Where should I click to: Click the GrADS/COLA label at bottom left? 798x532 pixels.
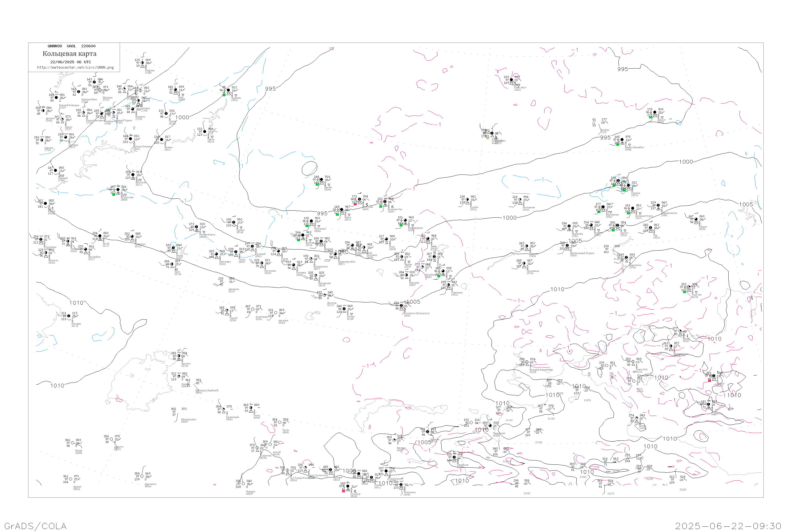(35, 526)
